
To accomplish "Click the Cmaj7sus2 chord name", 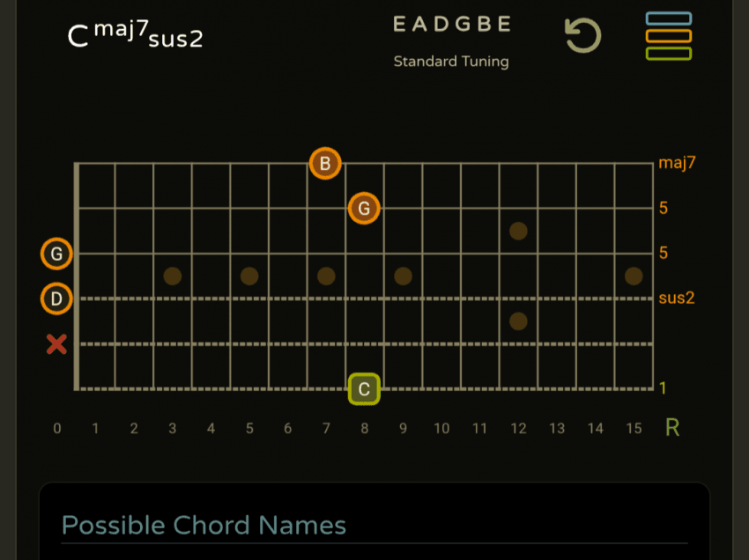I will 135,36.
